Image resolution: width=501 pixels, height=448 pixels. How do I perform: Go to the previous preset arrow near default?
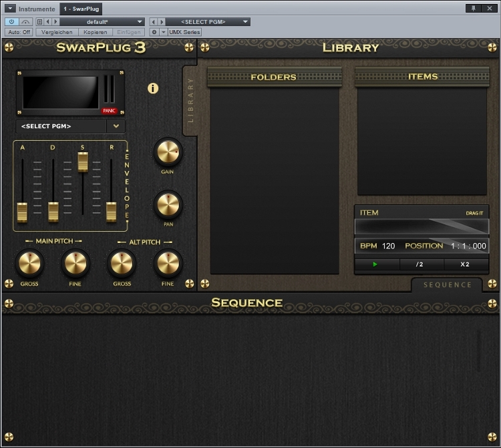[48, 22]
